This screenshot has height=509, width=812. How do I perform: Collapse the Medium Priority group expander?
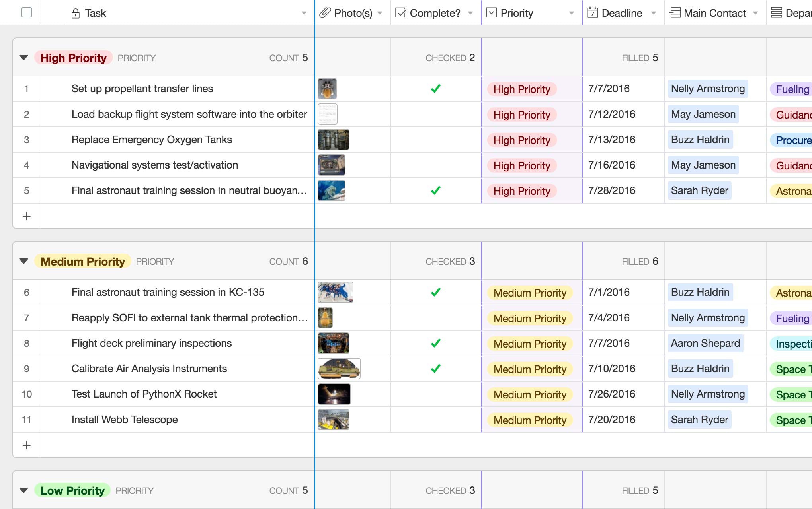pyautogui.click(x=24, y=260)
